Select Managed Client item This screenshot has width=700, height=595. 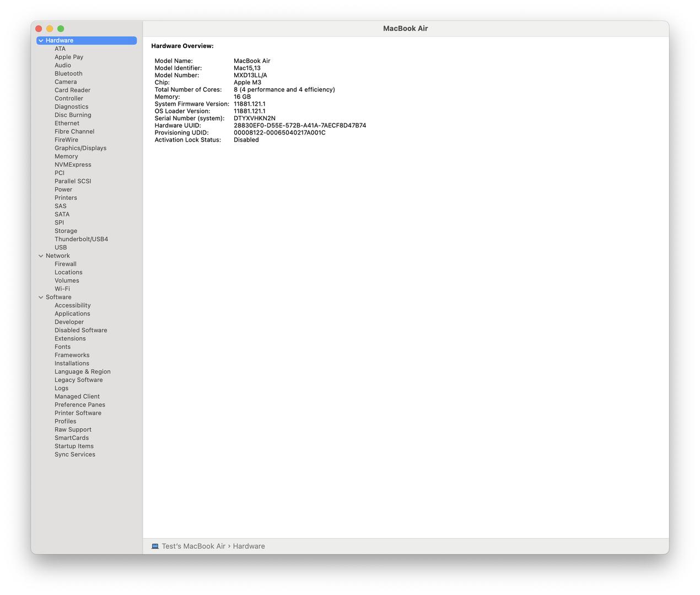click(x=77, y=397)
